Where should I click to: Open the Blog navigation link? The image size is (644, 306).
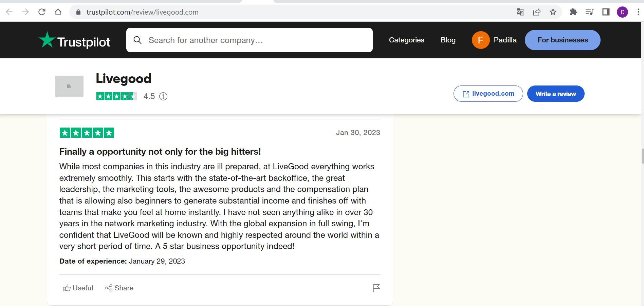pyautogui.click(x=448, y=40)
